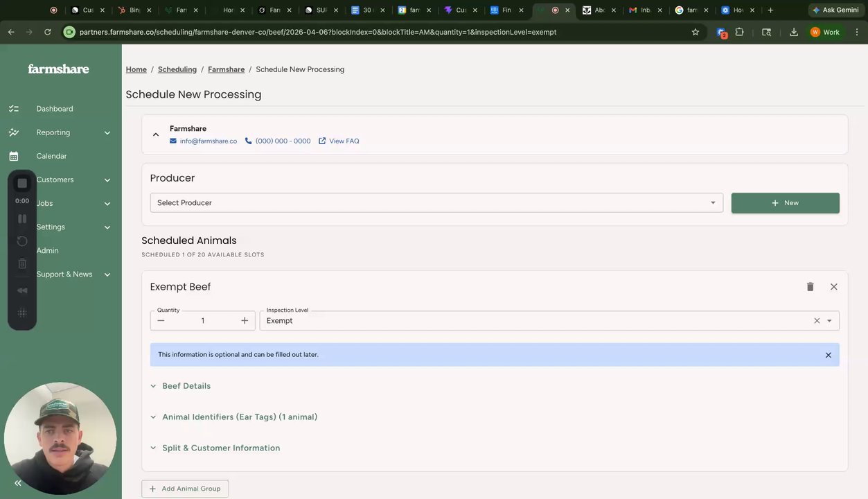Collapse the Farmshare info card chevron
Viewport: 868px width, 499px height.
coord(156,134)
